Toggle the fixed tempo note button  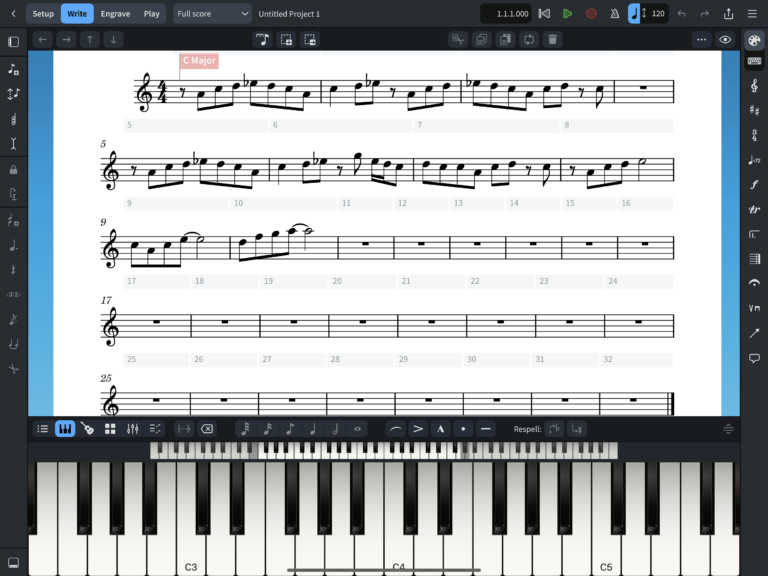click(634, 14)
